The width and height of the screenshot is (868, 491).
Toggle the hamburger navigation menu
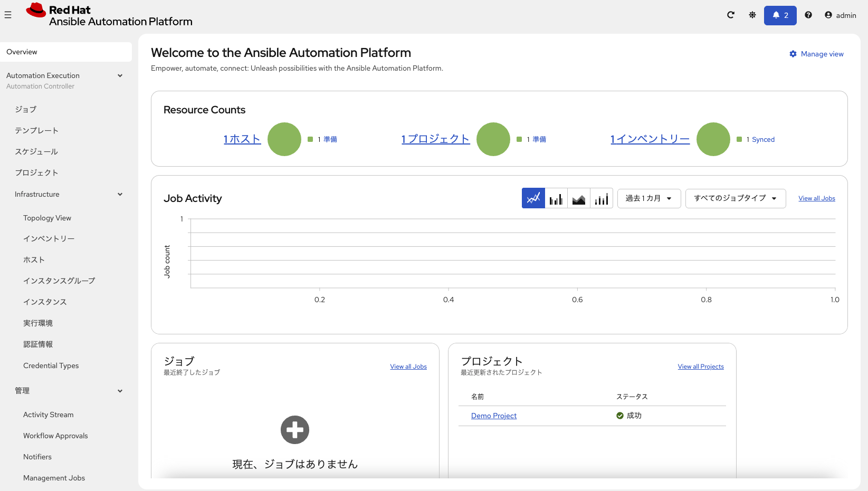click(8, 15)
